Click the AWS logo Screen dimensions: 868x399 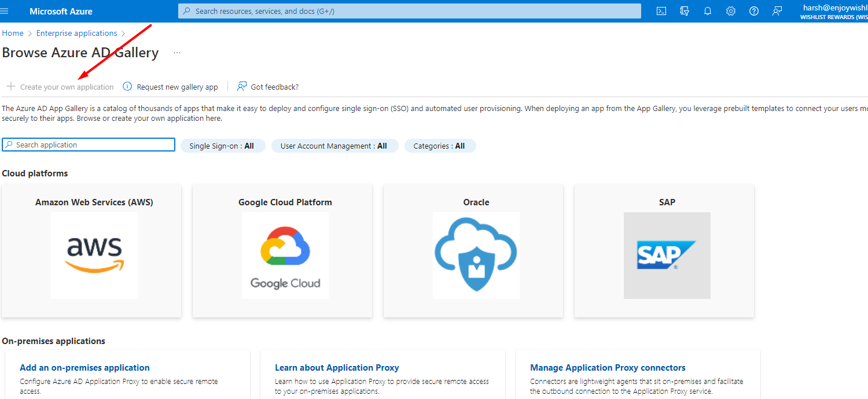click(x=94, y=256)
